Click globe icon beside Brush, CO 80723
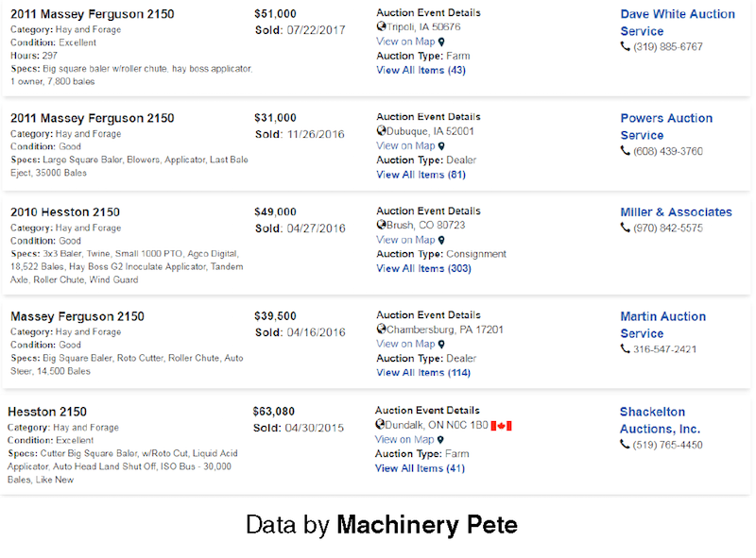The height and width of the screenshot is (558, 756). [381, 226]
